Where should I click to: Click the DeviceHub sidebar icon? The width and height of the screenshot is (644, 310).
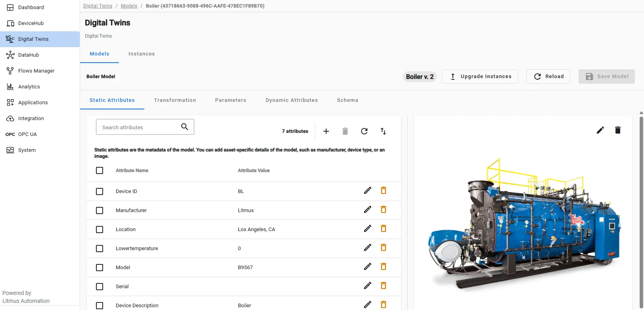click(x=10, y=23)
